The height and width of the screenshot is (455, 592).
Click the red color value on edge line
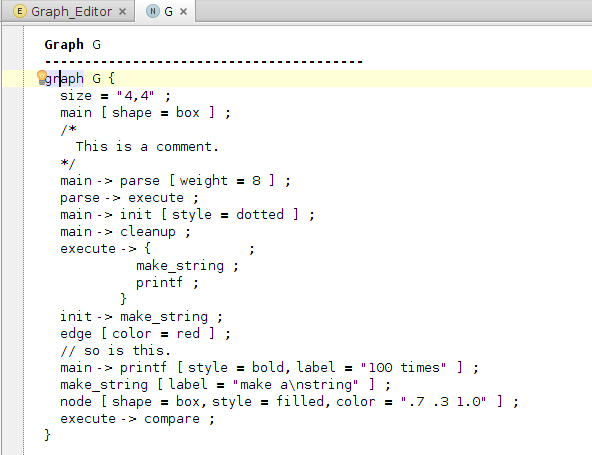pos(188,333)
